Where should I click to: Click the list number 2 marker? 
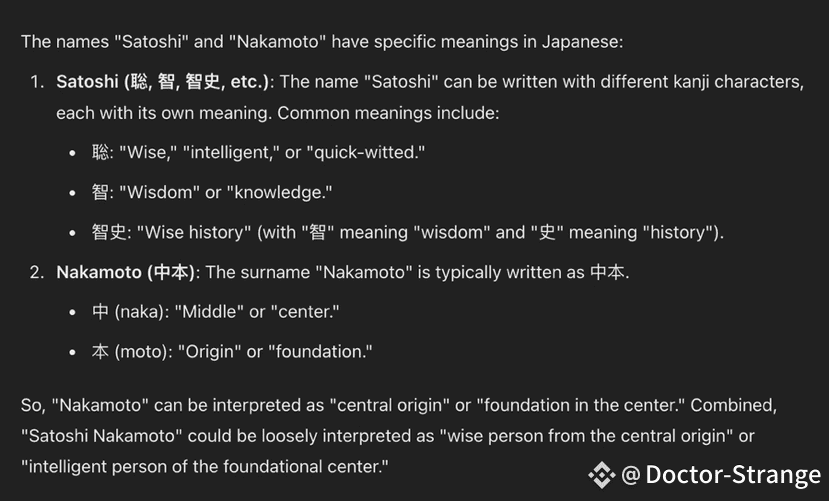click(34, 272)
